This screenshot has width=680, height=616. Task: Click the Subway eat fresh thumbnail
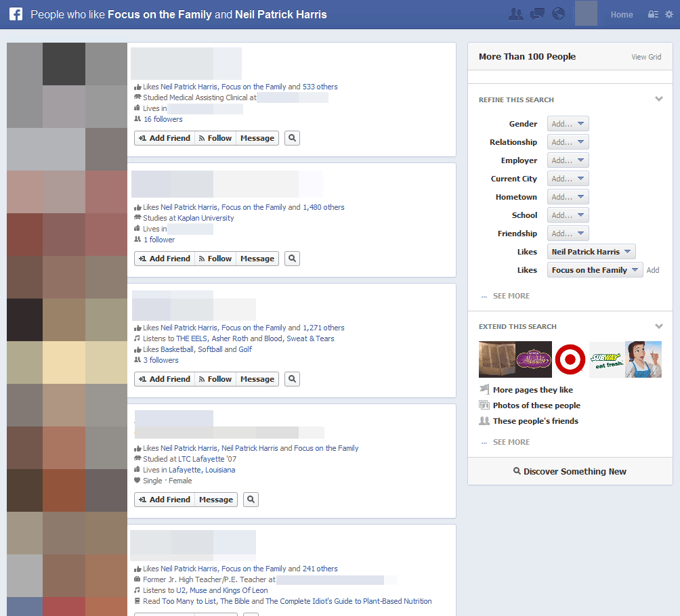(x=606, y=359)
